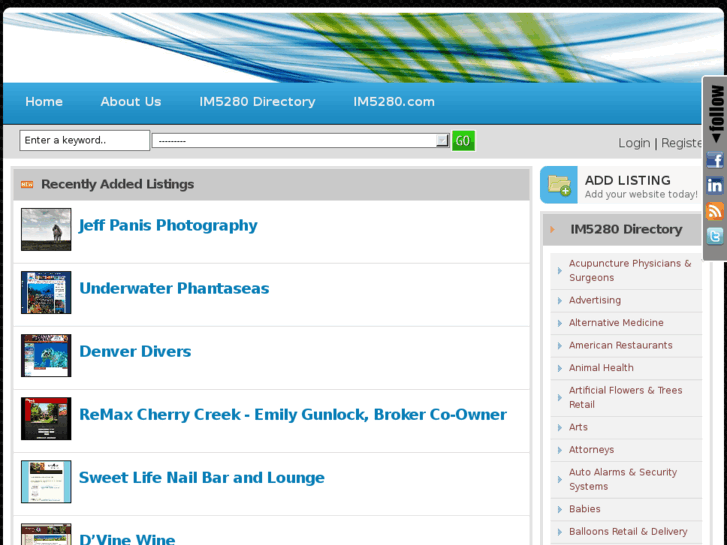Open the LinkedIn follow icon

(714, 186)
